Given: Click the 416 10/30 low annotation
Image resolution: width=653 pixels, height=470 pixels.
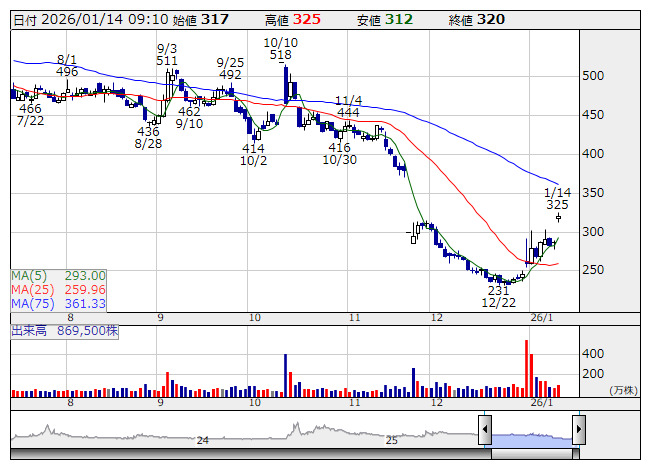Looking at the screenshot, I should pos(340,154).
